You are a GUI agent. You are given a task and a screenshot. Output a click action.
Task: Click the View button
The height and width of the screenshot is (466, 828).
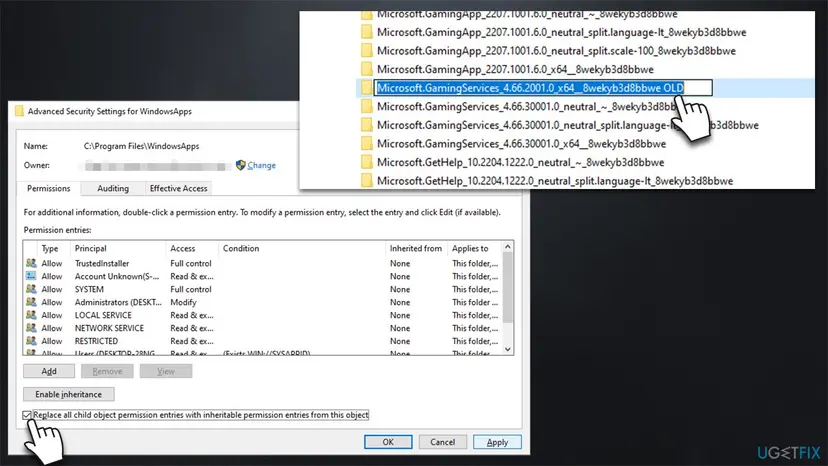166,371
